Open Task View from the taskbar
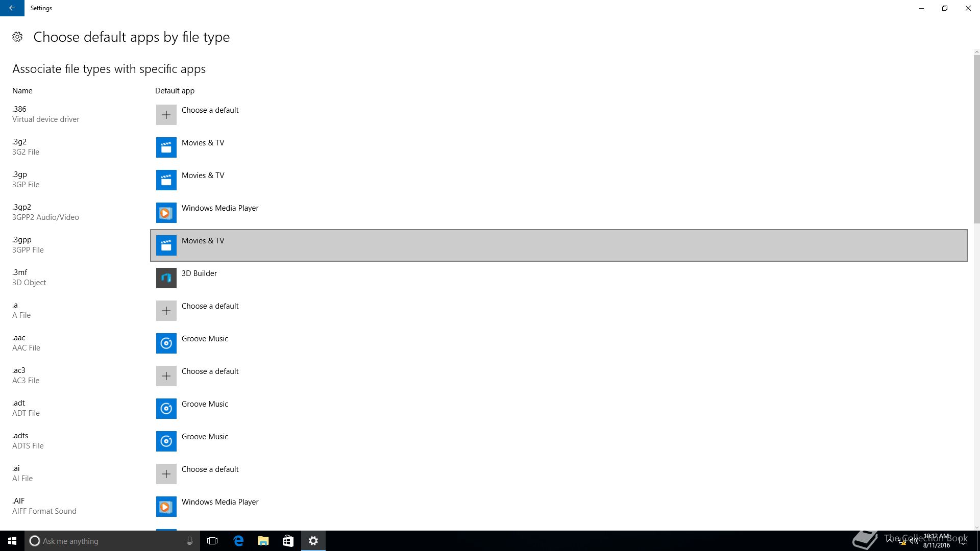 pyautogui.click(x=212, y=541)
